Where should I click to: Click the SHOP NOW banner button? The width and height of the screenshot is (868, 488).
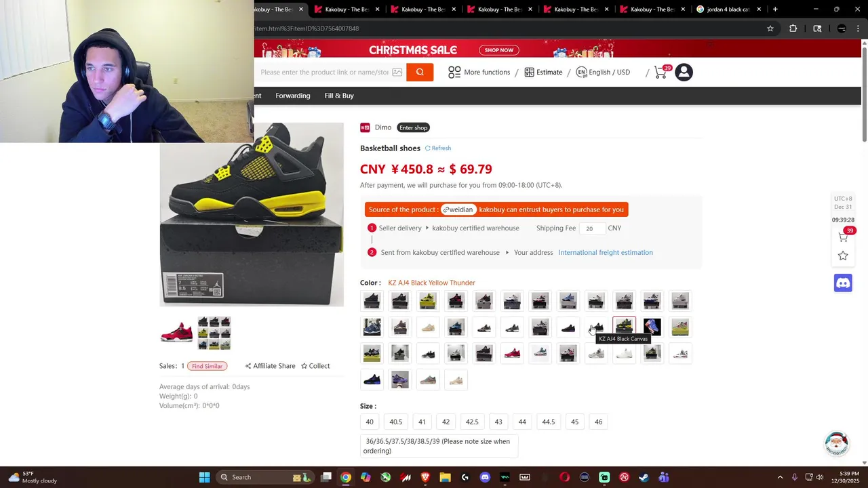click(499, 50)
